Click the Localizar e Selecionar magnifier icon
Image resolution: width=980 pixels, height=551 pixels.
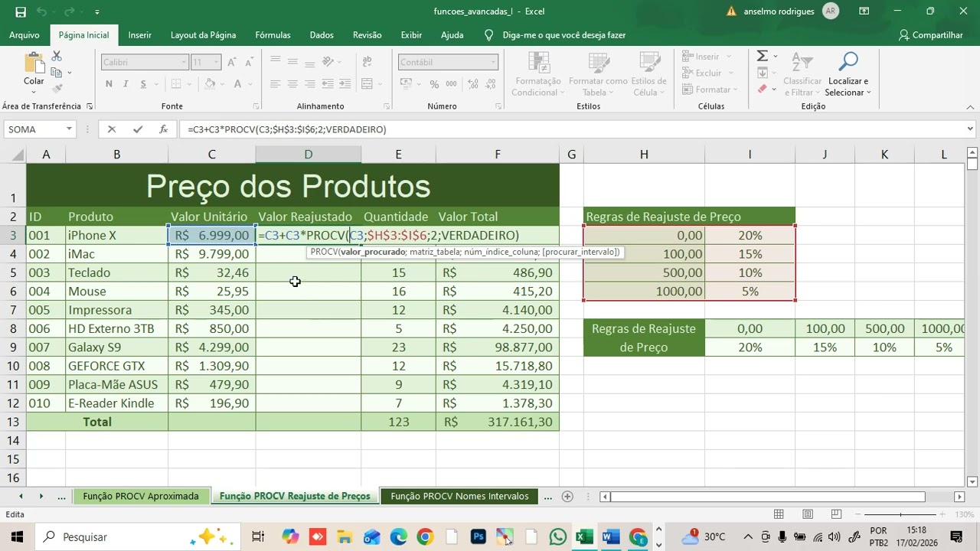(848, 61)
